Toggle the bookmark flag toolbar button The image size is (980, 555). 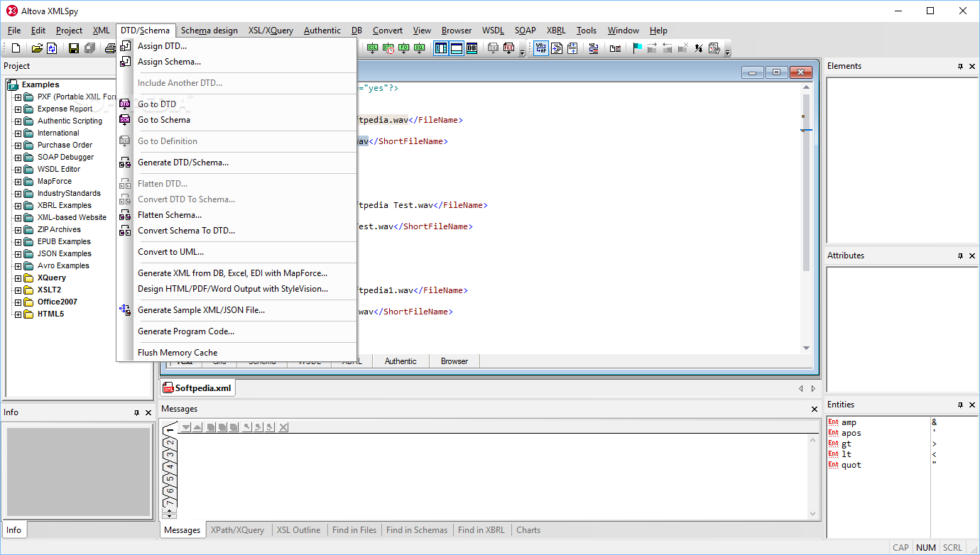[x=637, y=48]
